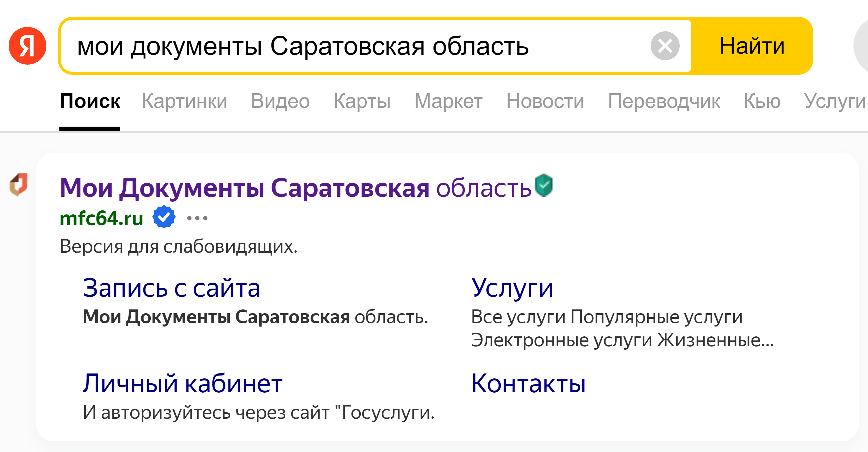The image size is (868, 452).
Task: Open the Переводчик tab
Action: click(664, 101)
